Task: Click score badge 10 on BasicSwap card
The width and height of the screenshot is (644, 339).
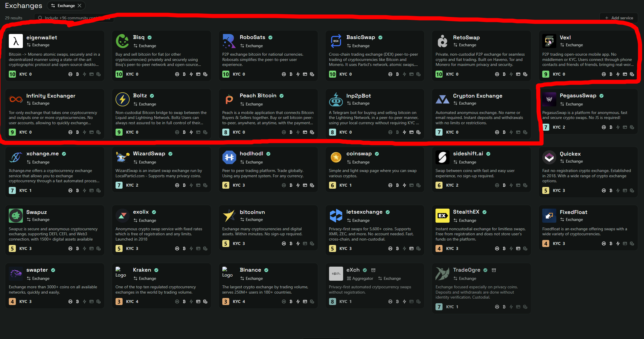Action: pyautogui.click(x=332, y=74)
